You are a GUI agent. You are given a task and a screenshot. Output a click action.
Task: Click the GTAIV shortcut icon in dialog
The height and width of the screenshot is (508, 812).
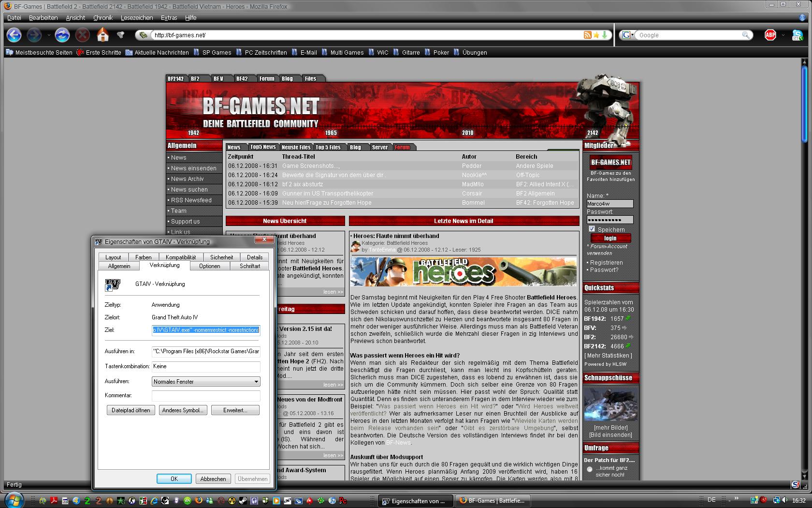pyautogui.click(x=112, y=284)
